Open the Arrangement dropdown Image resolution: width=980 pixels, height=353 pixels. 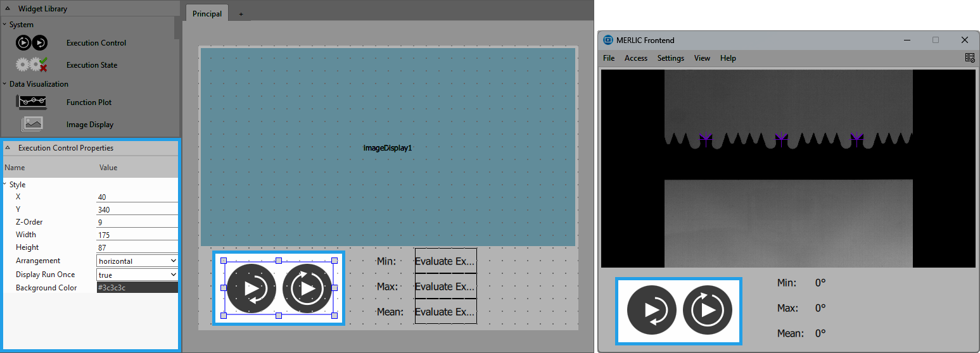[x=137, y=261]
